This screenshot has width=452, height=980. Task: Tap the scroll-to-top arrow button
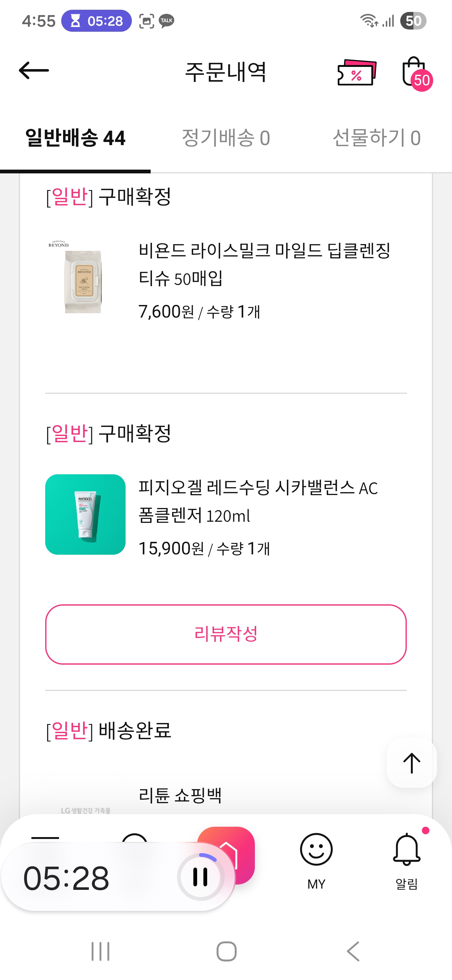coord(411,762)
